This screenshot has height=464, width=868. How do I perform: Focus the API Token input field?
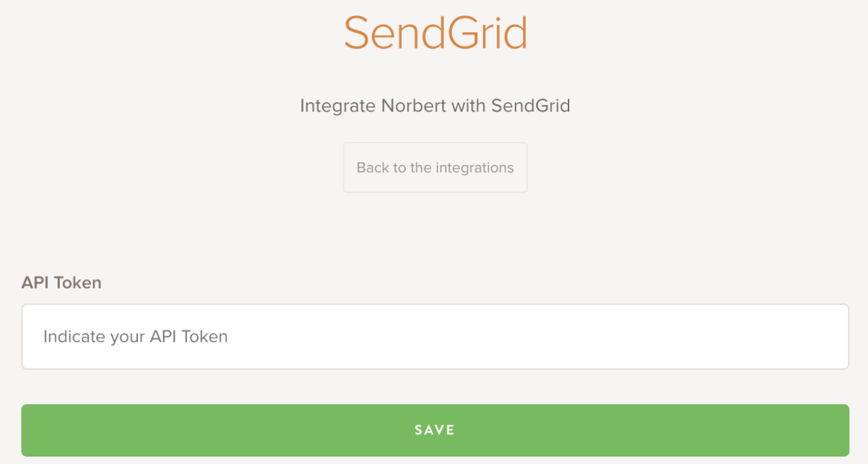tap(435, 336)
